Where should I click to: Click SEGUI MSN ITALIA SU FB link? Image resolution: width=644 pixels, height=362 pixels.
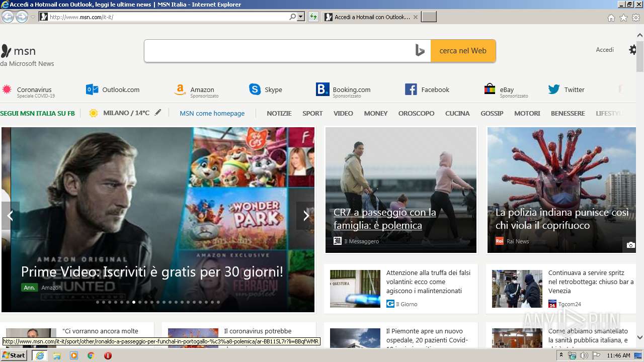[x=37, y=114]
